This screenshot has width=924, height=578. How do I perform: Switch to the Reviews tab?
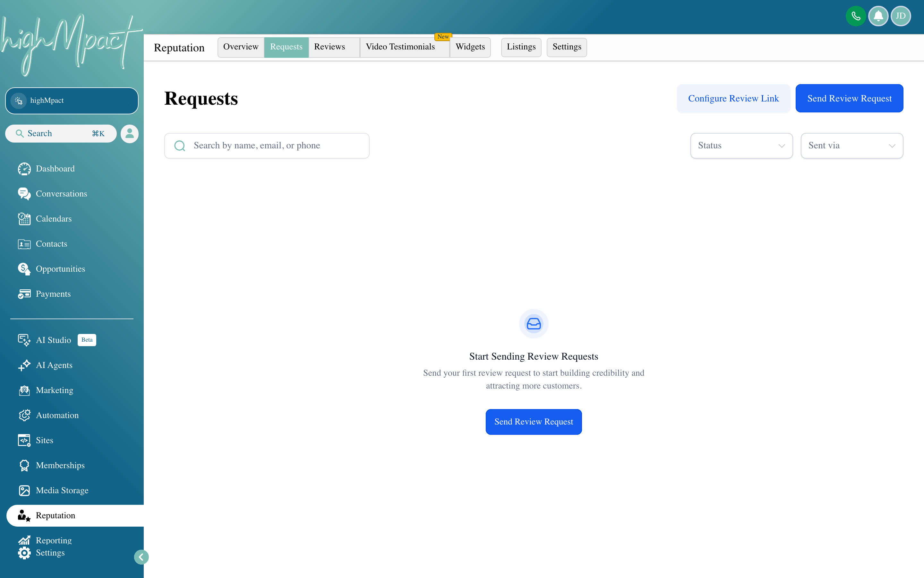coord(334,47)
